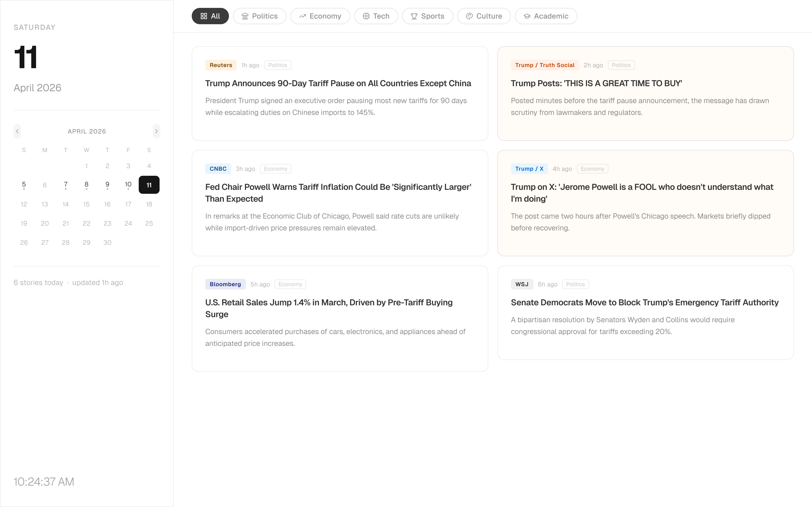The height and width of the screenshot is (507, 812).
Task: Click the Economy tag on CNBC card
Action: [275, 169]
